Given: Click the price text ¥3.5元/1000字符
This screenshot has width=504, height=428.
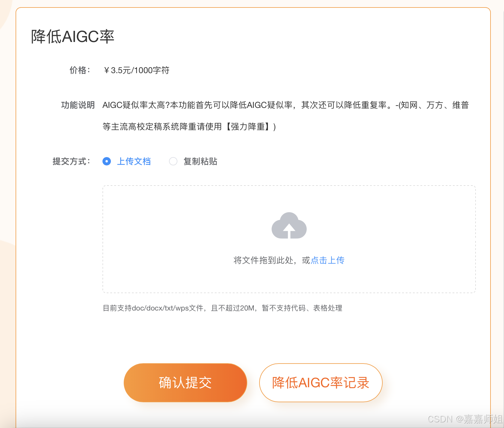Looking at the screenshot, I should point(136,70).
